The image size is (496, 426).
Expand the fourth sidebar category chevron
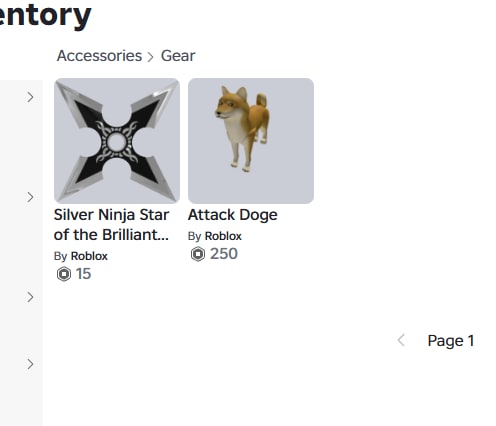pos(30,364)
